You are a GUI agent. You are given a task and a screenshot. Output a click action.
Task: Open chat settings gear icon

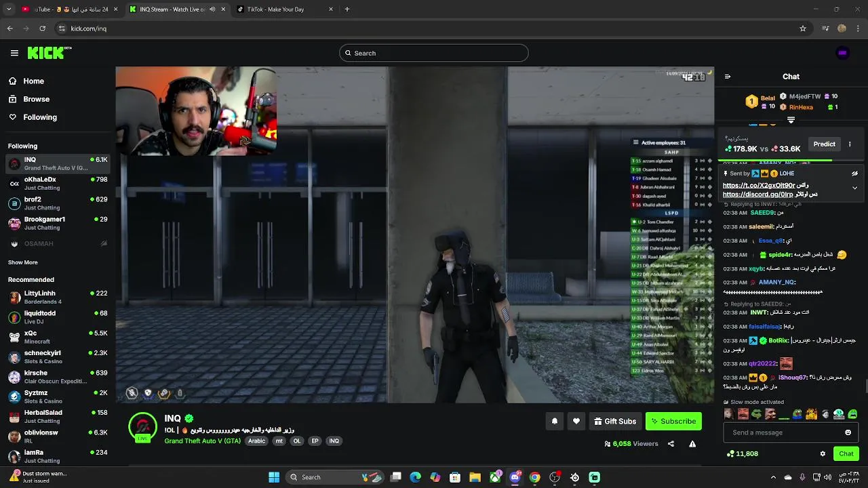823,454
